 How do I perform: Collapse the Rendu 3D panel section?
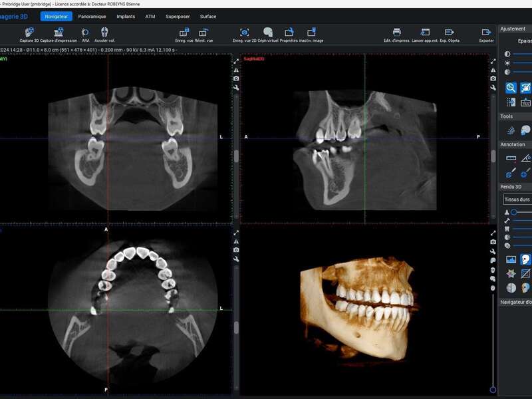[513, 187]
